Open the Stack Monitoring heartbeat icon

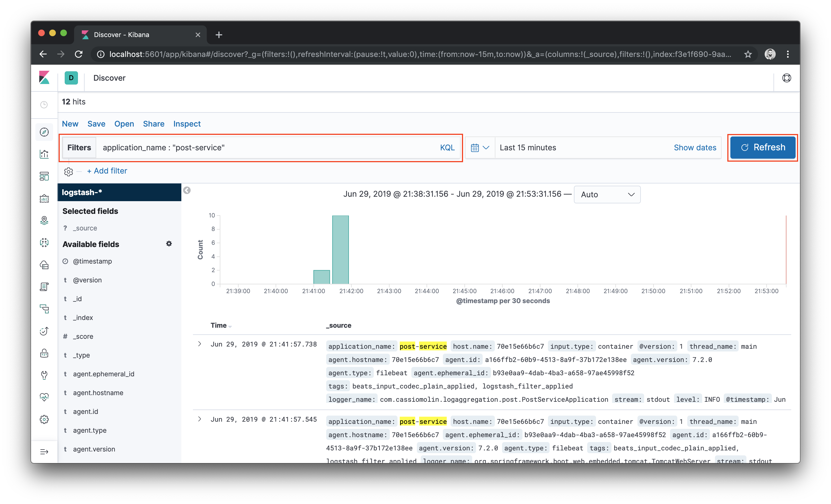point(44,397)
